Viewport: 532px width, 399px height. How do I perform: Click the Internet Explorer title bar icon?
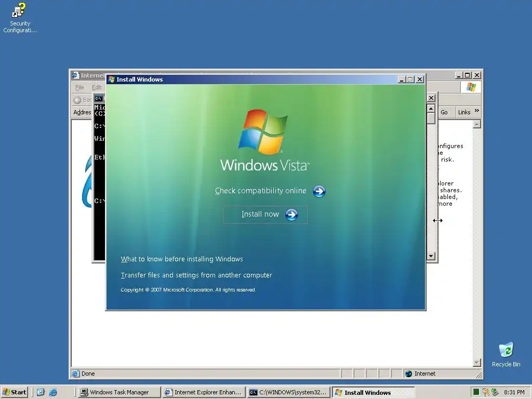point(75,75)
